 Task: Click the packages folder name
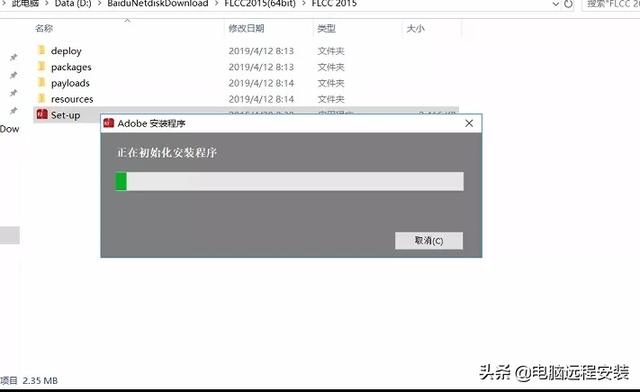point(71,67)
